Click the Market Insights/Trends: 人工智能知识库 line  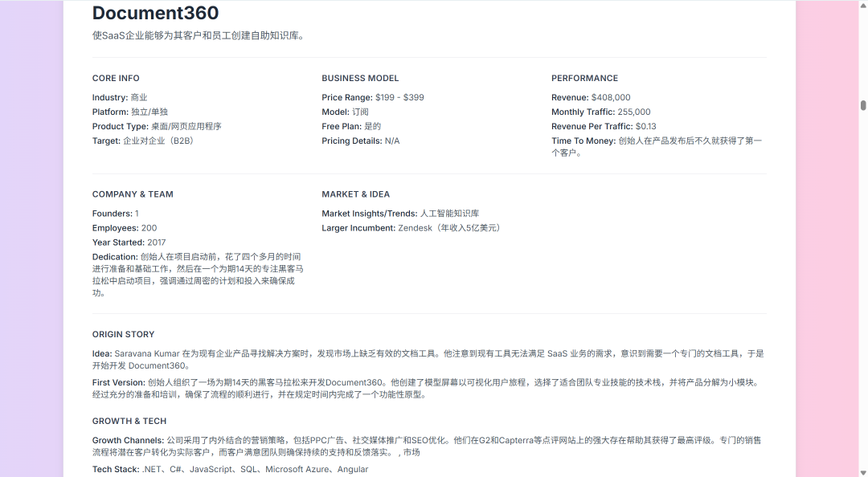pyautogui.click(x=401, y=214)
